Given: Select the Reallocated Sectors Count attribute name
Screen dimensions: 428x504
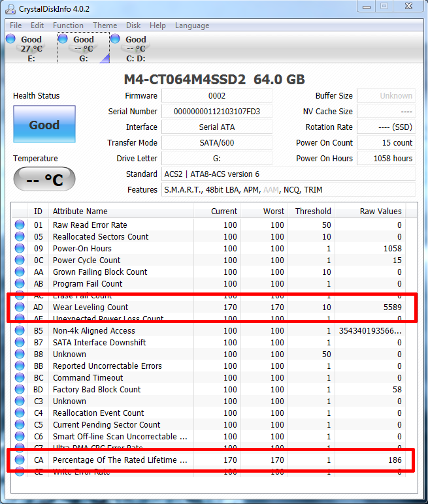Looking at the screenshot, I should 101,236.
